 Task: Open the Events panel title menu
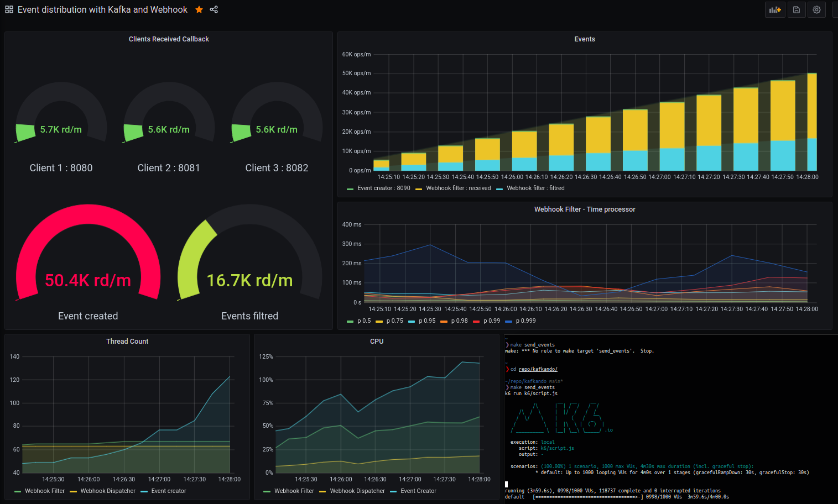click(x=585, y=39)
